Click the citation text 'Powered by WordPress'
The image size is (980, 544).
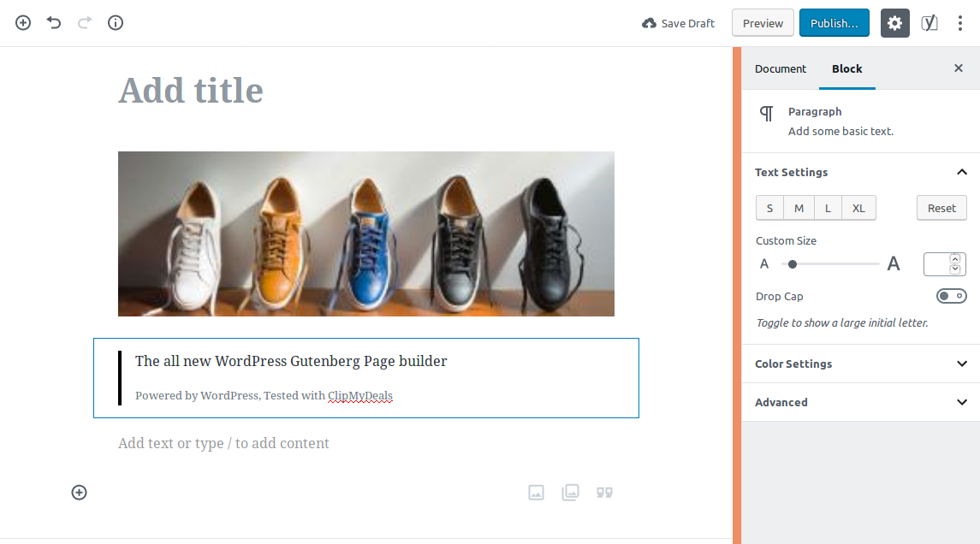[x=196, y=395]
